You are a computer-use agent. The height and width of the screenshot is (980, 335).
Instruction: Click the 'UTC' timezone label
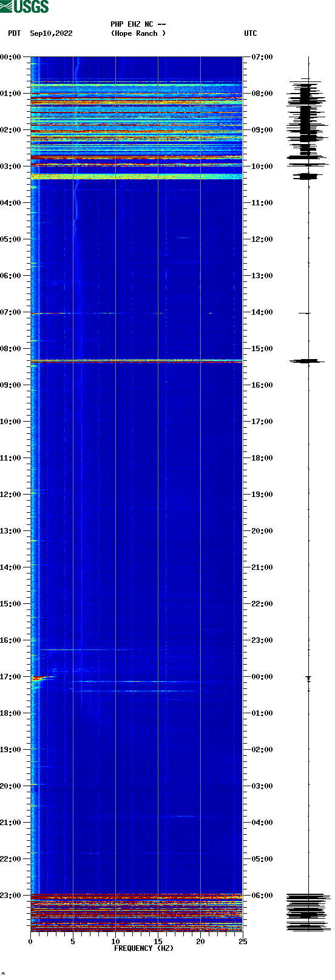251,33
